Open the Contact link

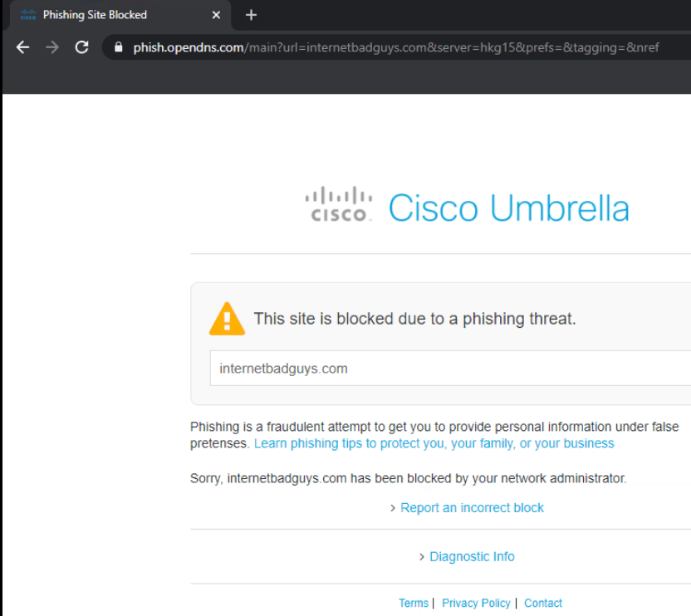pyautogui.click(x=542, y=603)
